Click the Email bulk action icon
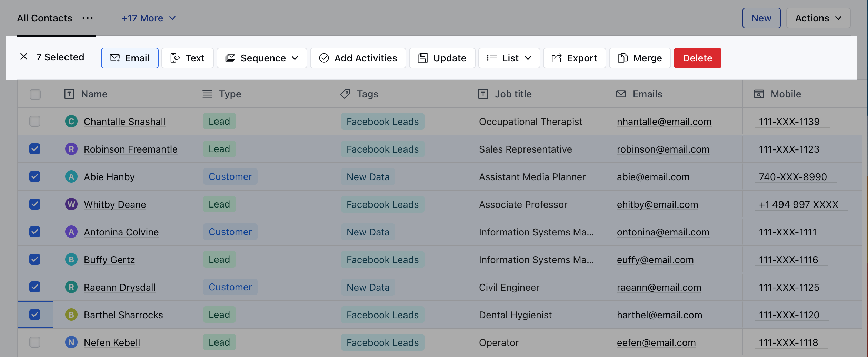 pyautogui.click(x=115, y=58)
